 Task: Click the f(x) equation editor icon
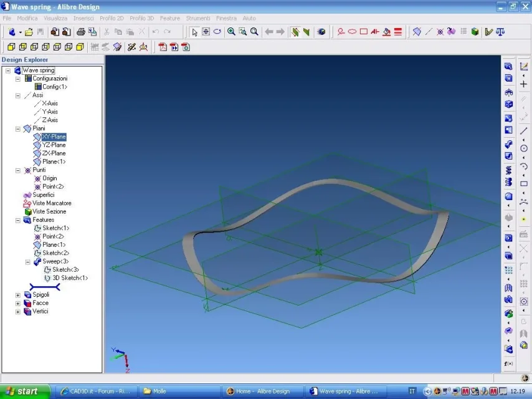coord(508,363)
